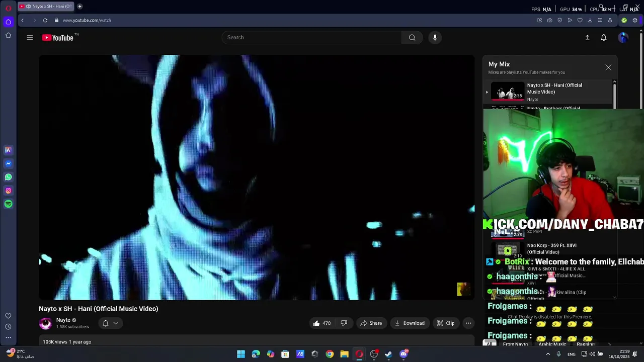
Task: Open Steam from the taskbar
Action: pyautogui.click(x=388, y=354)
